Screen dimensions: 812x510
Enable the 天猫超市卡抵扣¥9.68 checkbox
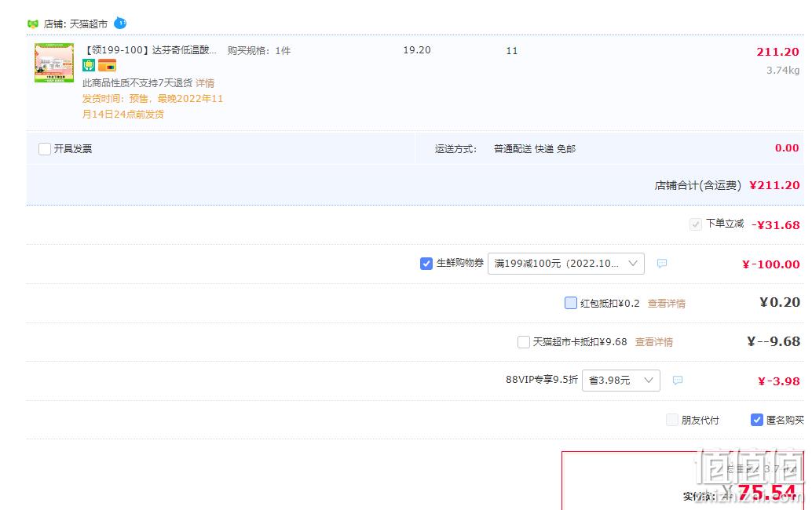(524, 342)
